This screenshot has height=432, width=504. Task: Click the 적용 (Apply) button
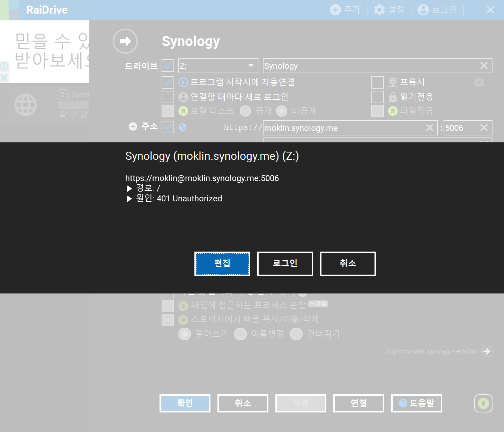[x=301, y=403]
